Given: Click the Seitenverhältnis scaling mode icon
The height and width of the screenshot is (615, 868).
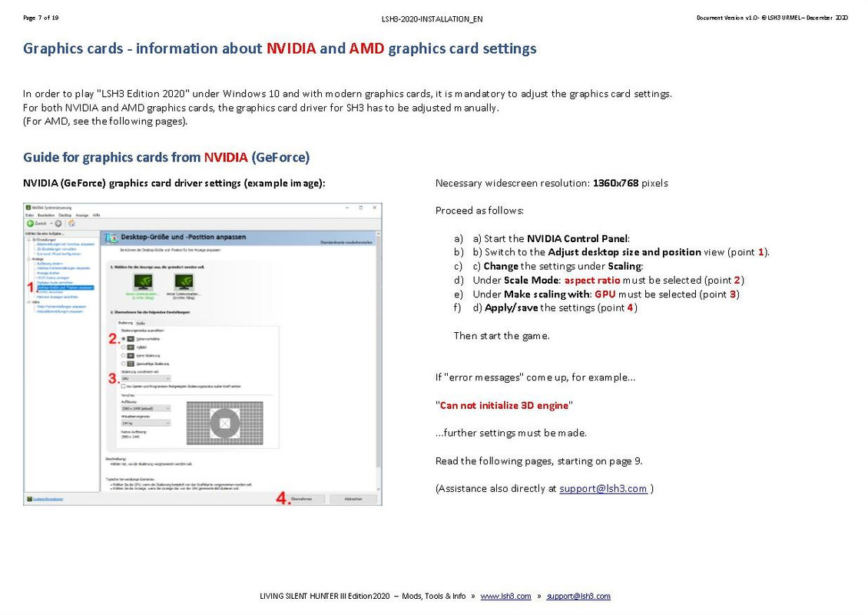Looking at the screenshot, I should click(131, 338).
